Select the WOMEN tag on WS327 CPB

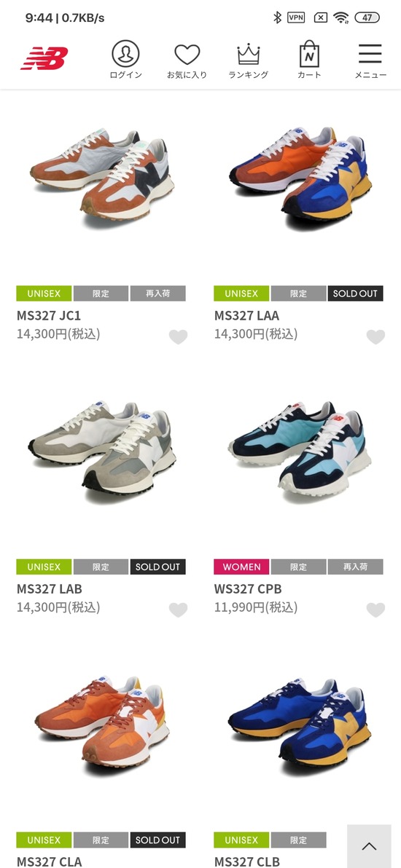tap(241, 567)
